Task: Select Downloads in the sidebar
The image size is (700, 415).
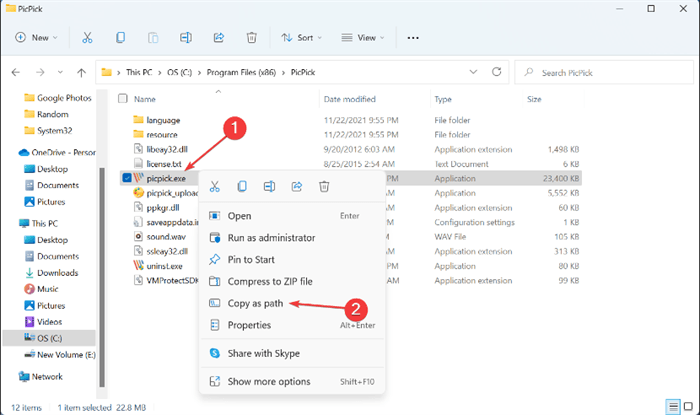Action: tap(51, 273)
